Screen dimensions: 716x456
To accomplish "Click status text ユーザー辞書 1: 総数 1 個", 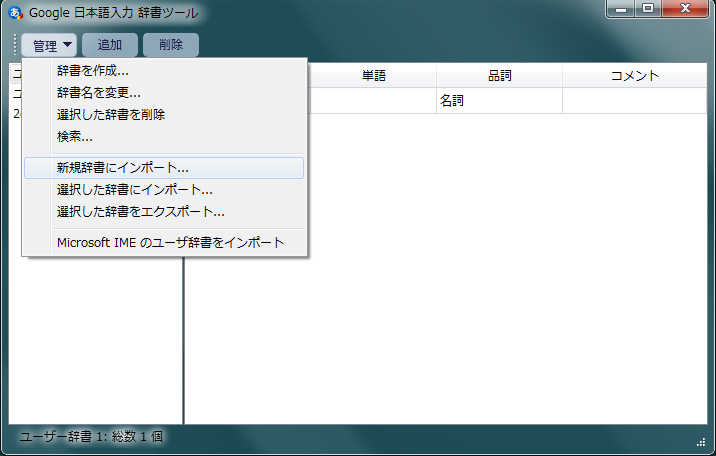I will pyautogui.click(x=91, y=437).
